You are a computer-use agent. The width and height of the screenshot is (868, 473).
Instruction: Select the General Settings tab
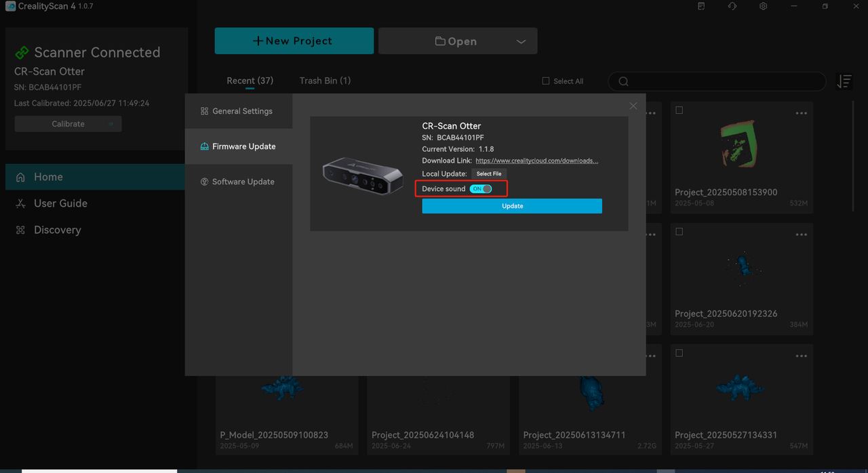click(x=241, y=111)
